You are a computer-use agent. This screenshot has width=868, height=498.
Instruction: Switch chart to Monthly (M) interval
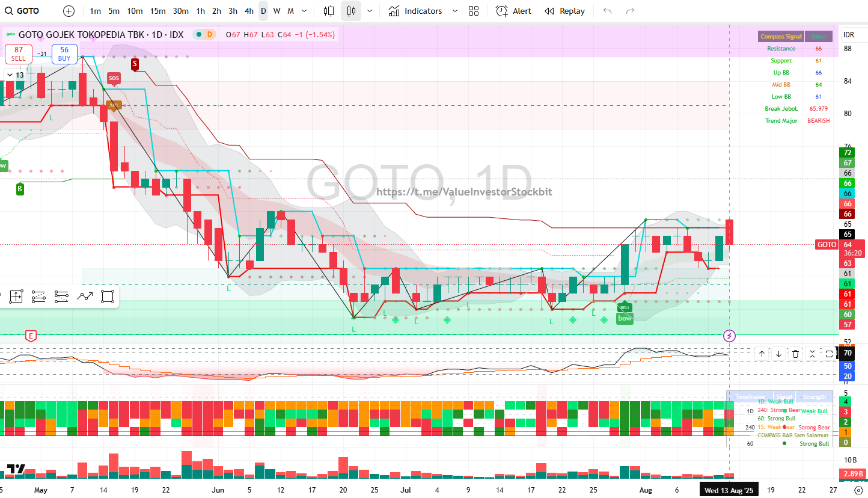click(290, 11)
